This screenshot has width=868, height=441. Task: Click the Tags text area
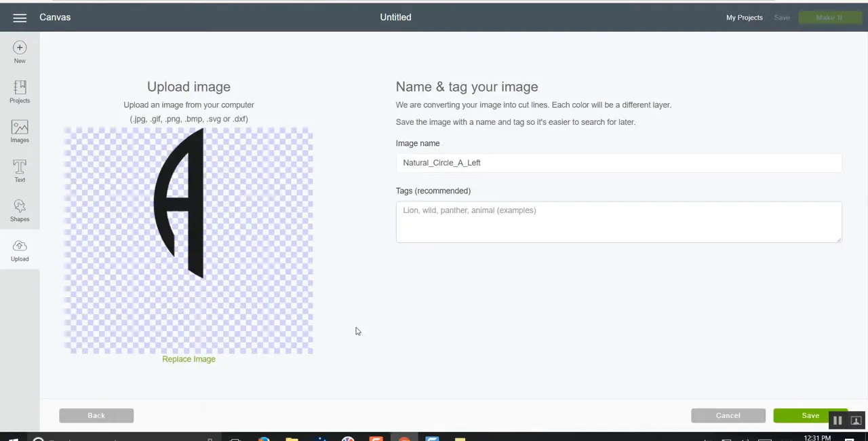[x=618, y=221]
